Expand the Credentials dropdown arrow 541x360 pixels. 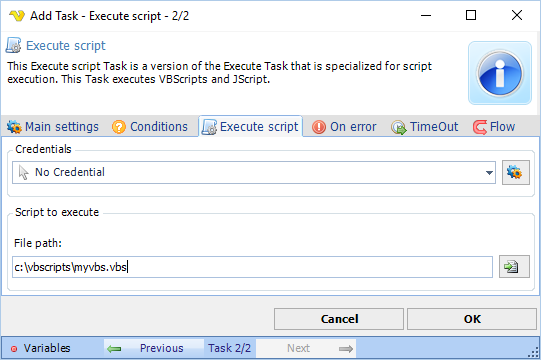(x=489, y=173)
